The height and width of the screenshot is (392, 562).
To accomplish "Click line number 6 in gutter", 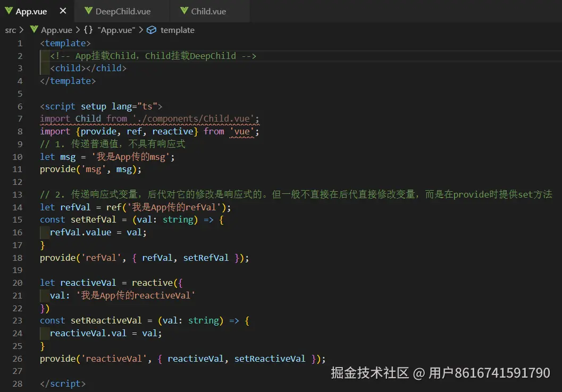I will point(20,107).
